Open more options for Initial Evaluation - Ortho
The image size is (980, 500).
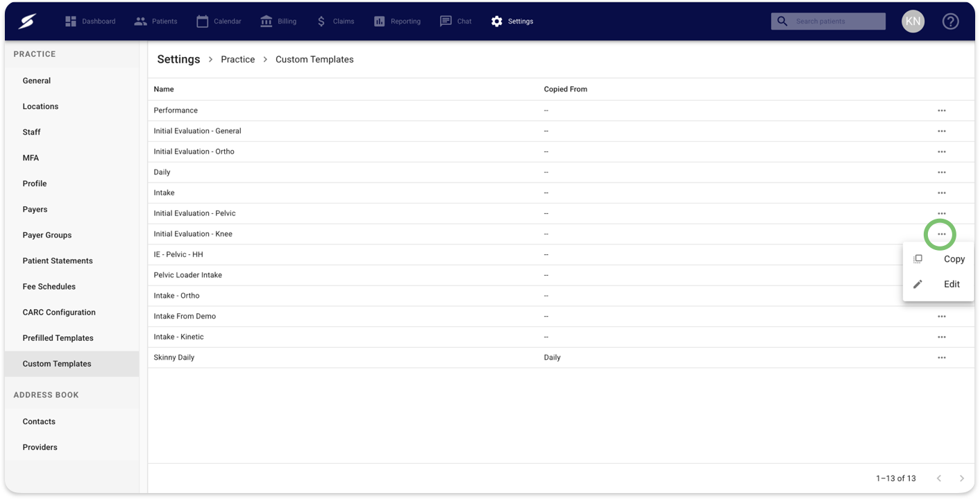941,151
